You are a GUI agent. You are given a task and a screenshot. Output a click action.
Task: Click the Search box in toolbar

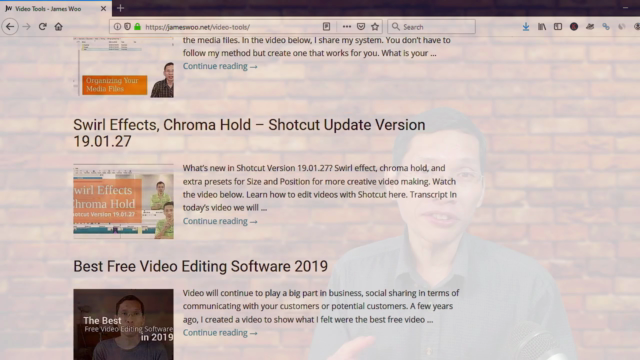tap(431, 27)
